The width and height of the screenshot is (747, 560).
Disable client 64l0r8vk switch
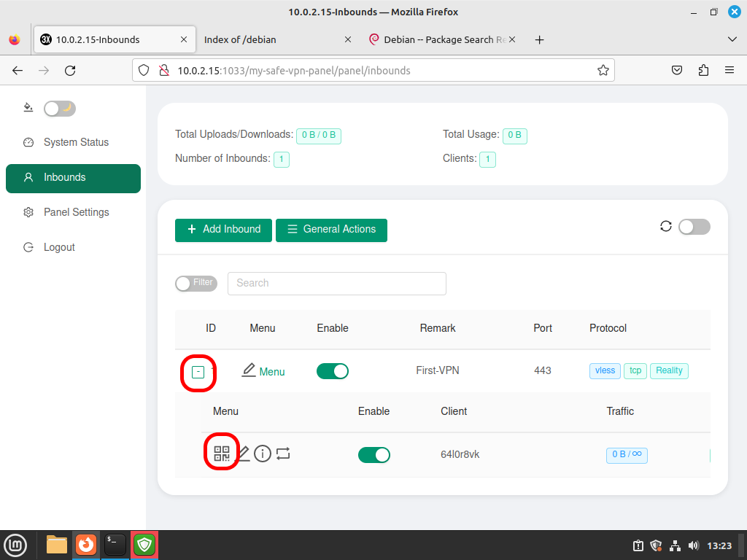click(x=374, y=455)
